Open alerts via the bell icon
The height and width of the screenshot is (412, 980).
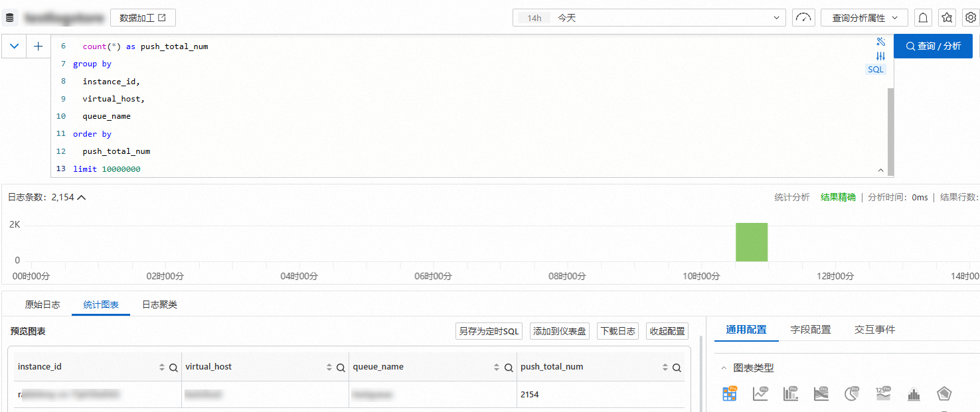[923, 18]
